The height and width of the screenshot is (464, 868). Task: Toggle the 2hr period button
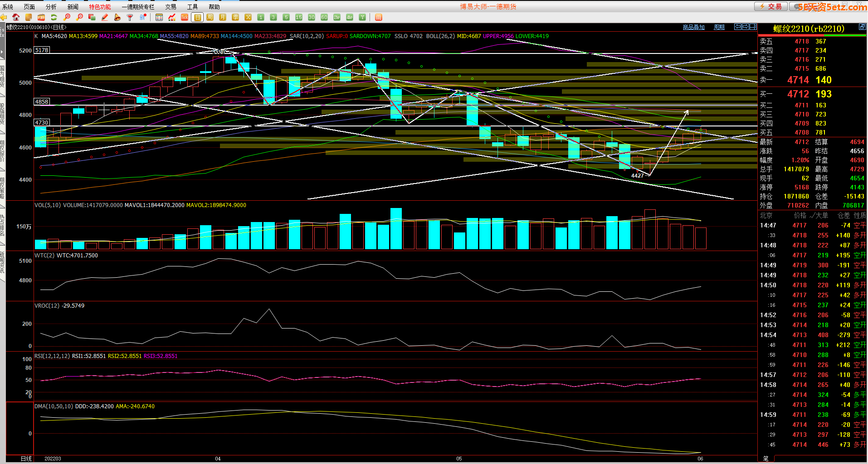(x=337, y=17)
